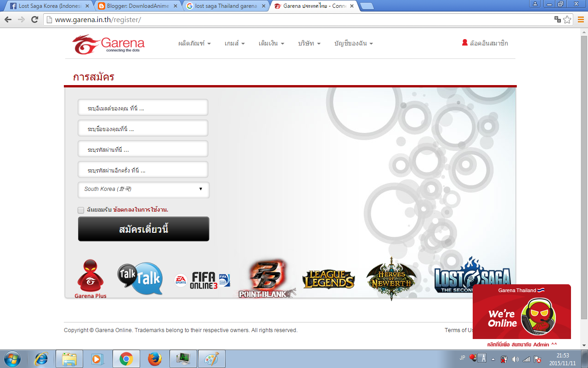The width and height of the screenshot is (588, 368).
Task: Close the Blogger DownloadAnime tab
Action: 175,6
